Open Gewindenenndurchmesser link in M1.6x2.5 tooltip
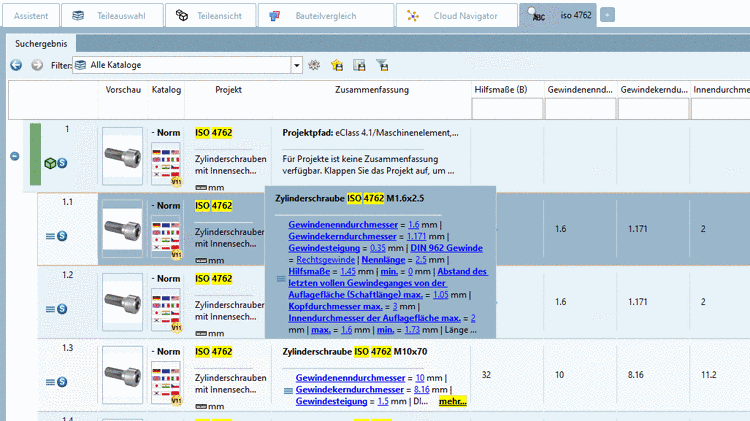 click(343, 224)
